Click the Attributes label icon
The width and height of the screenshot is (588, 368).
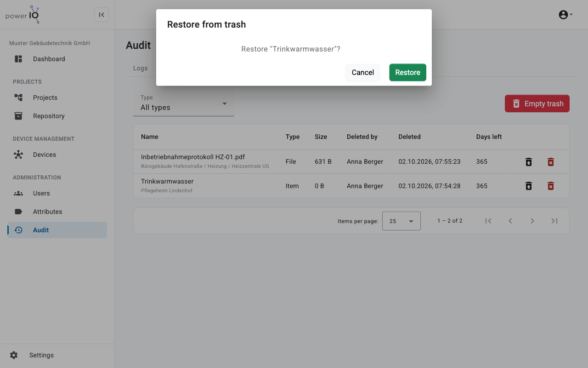[x=18, y=212]
